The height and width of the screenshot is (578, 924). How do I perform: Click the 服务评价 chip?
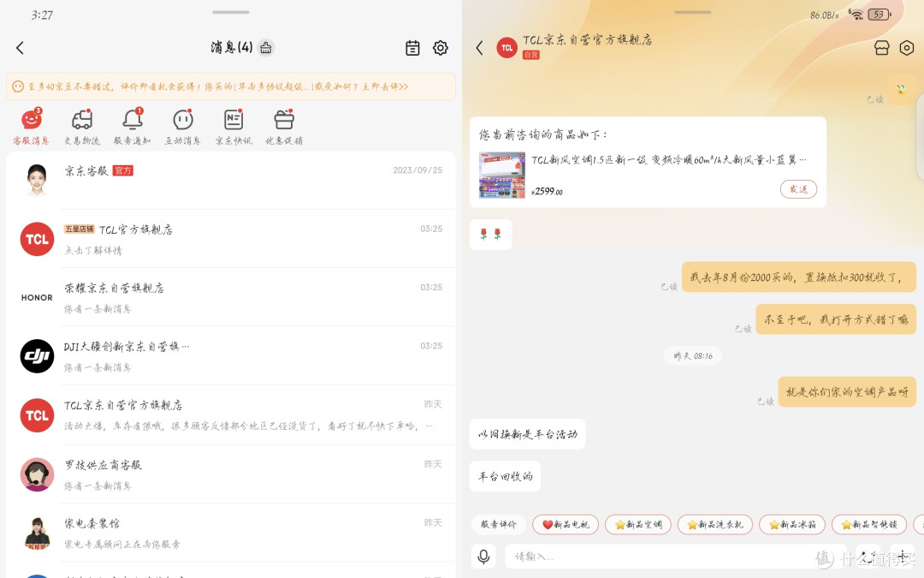[499, 524]
